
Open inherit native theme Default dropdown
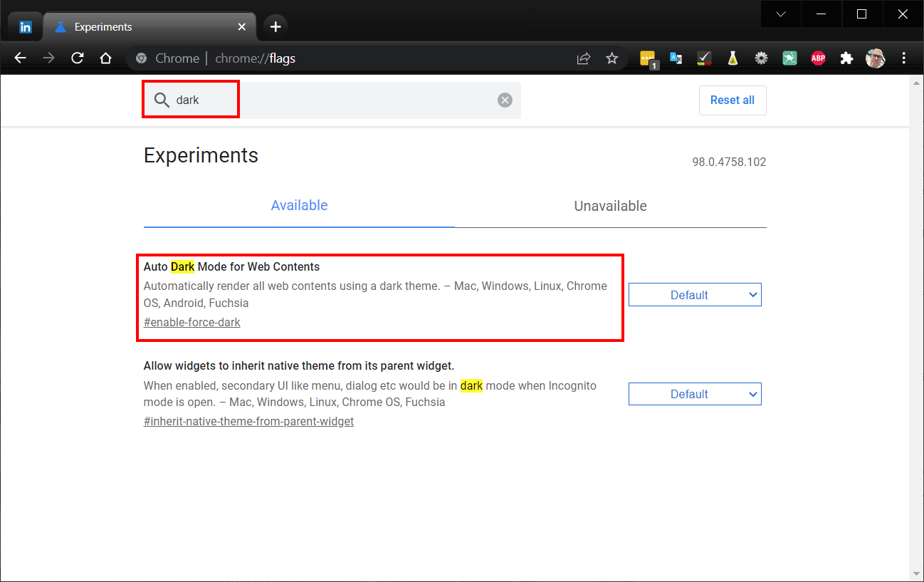coord(695,394)
